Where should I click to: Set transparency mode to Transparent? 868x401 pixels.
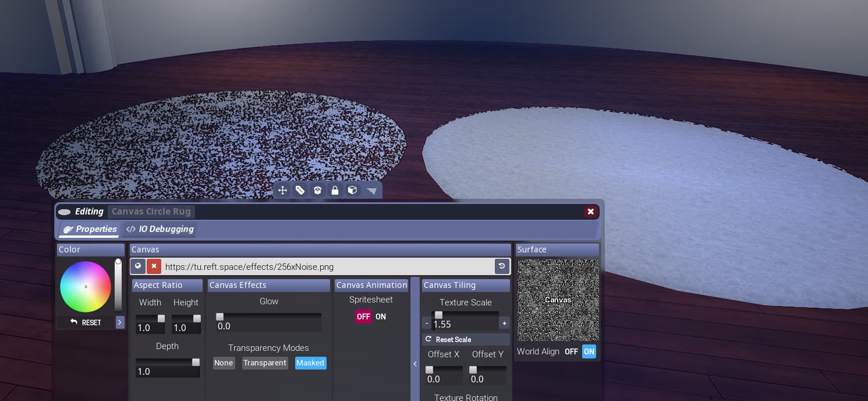[265, 363]
